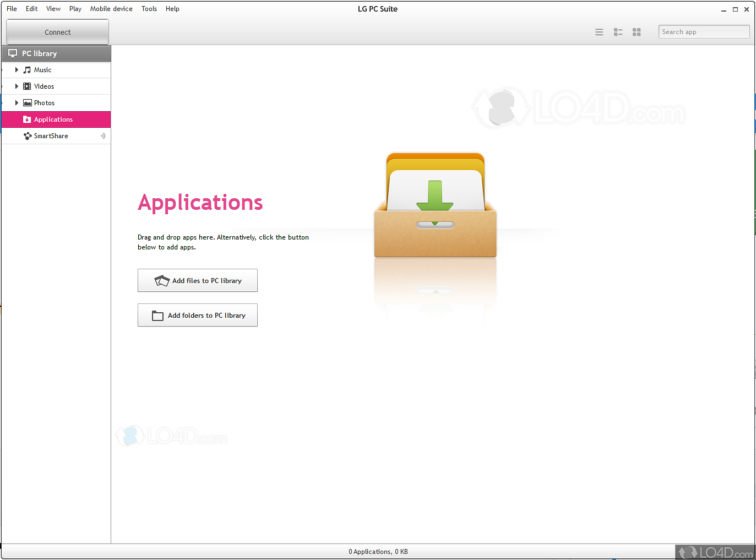
Task: Switch to detailed list view icon
Action: tap(618, 32)
